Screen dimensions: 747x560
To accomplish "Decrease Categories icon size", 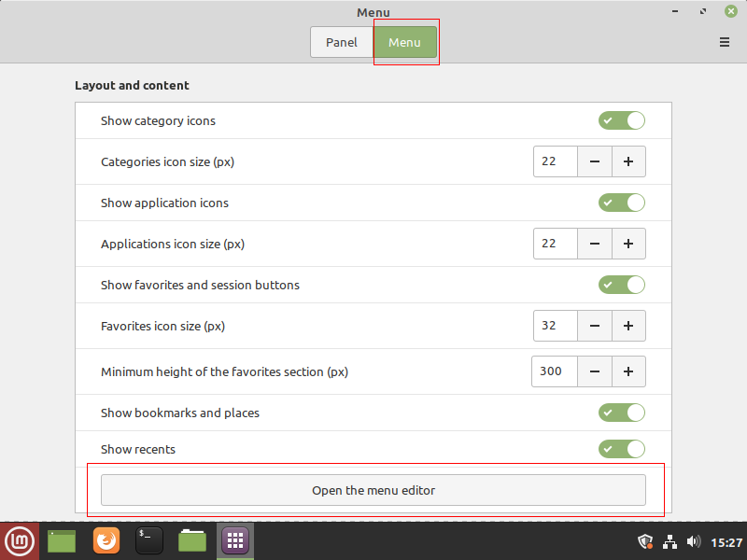I will point(595,161).
